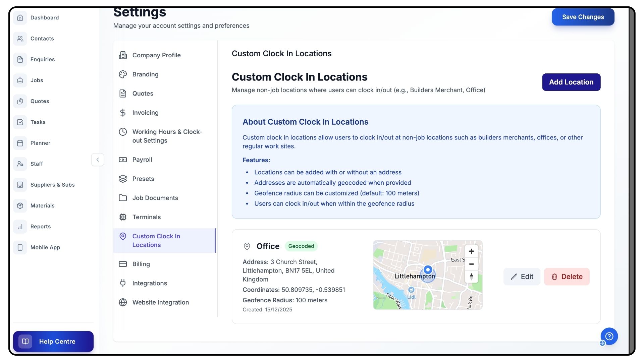Open the round help question-mark button
644x362 pixels.
pyautogui.click(x=609, y=336)
